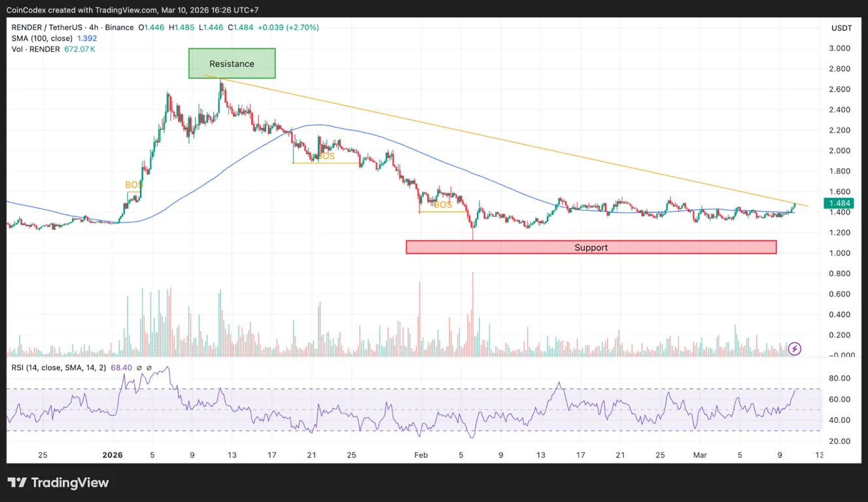Select the red Support zone rectangle

coord(591,247)
